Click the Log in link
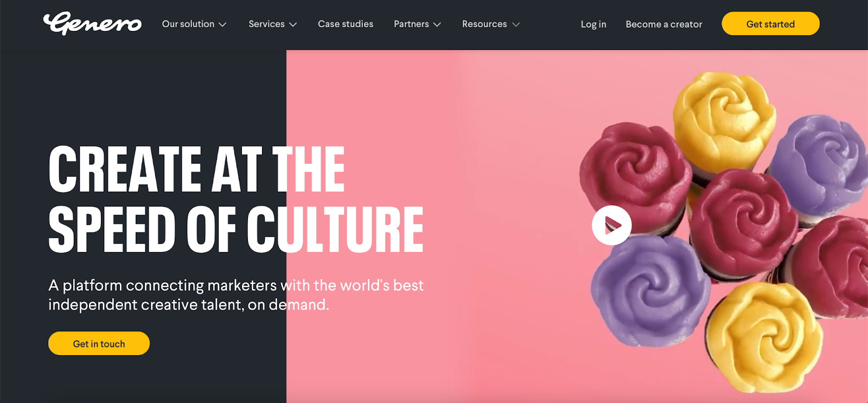Image resolution: width=868 pixels, height=403 pixels. click(x=593, y=24)
